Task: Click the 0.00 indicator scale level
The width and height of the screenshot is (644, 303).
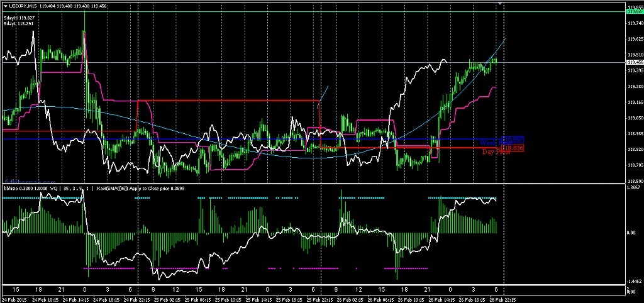Action: 633,233
